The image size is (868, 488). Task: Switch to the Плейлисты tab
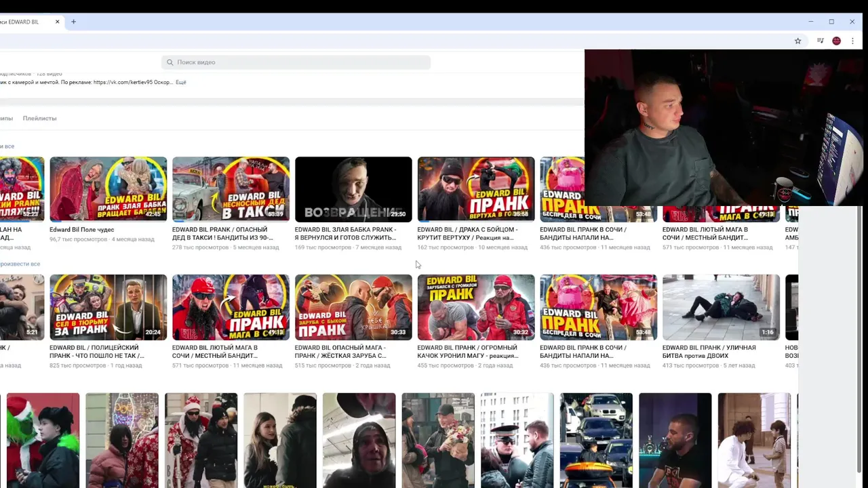pos(39,119)
